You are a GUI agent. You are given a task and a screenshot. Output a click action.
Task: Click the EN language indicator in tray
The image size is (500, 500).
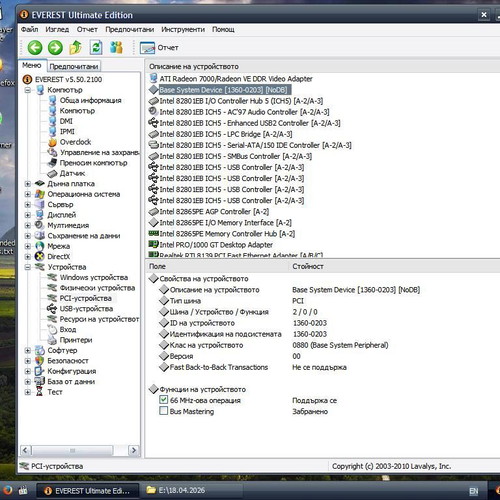[x=474, y=491]
